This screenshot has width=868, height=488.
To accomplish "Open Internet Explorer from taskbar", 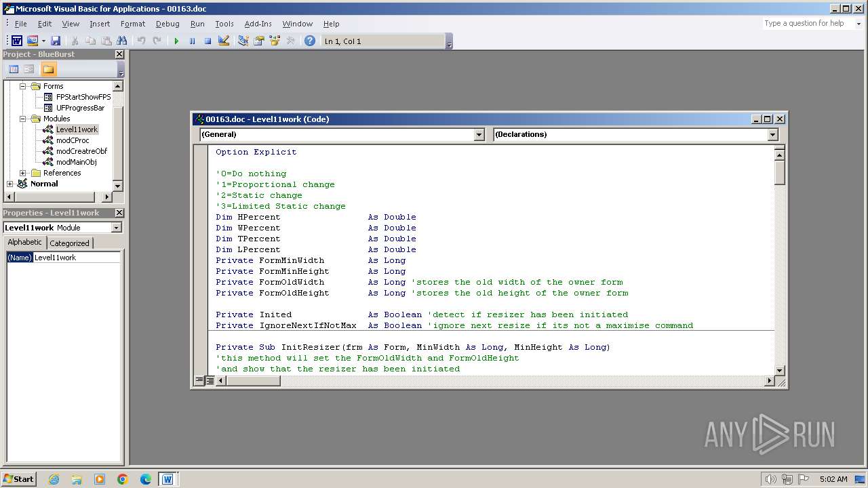I will click(x=54, y=479).
